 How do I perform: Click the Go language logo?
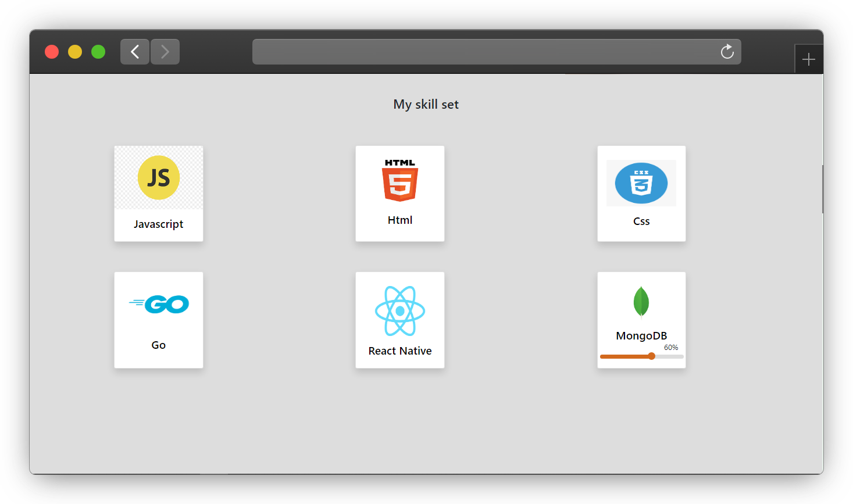159,304
